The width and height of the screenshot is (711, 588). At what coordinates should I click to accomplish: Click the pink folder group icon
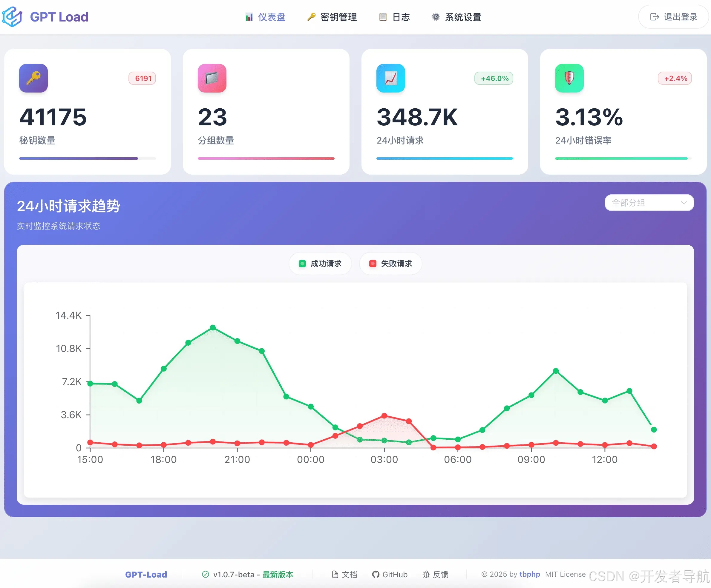(x=212, y=78)
